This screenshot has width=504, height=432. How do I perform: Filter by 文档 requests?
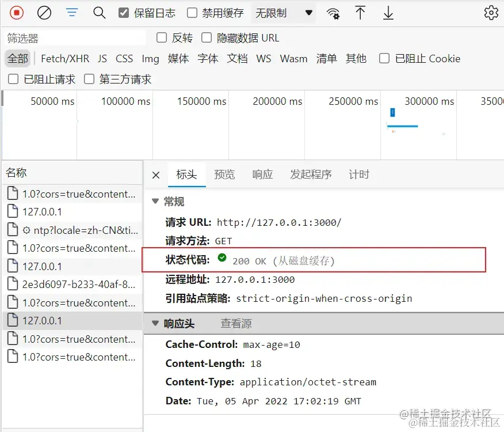[237, 59]
